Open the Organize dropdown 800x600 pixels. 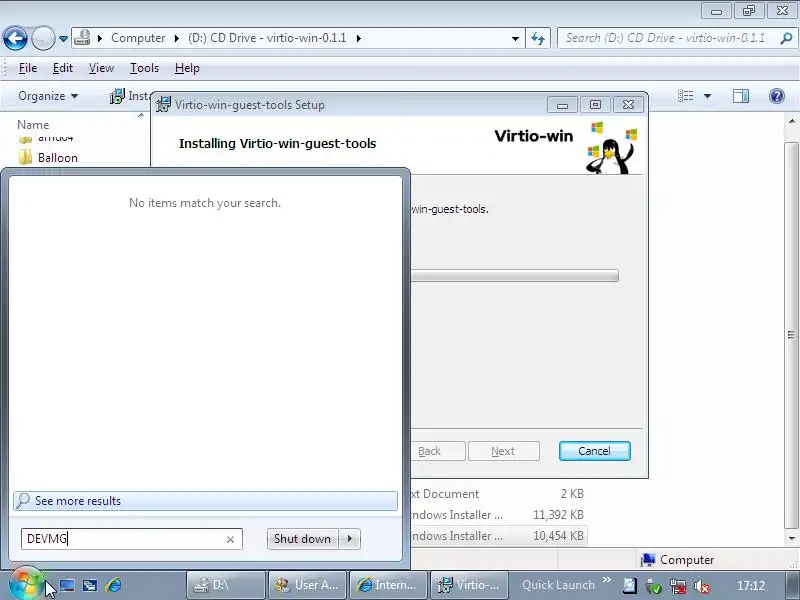point(48,96)
